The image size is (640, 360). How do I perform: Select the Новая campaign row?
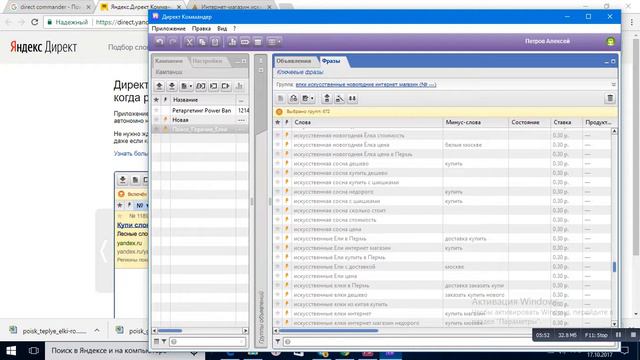[x=200, y=120]
